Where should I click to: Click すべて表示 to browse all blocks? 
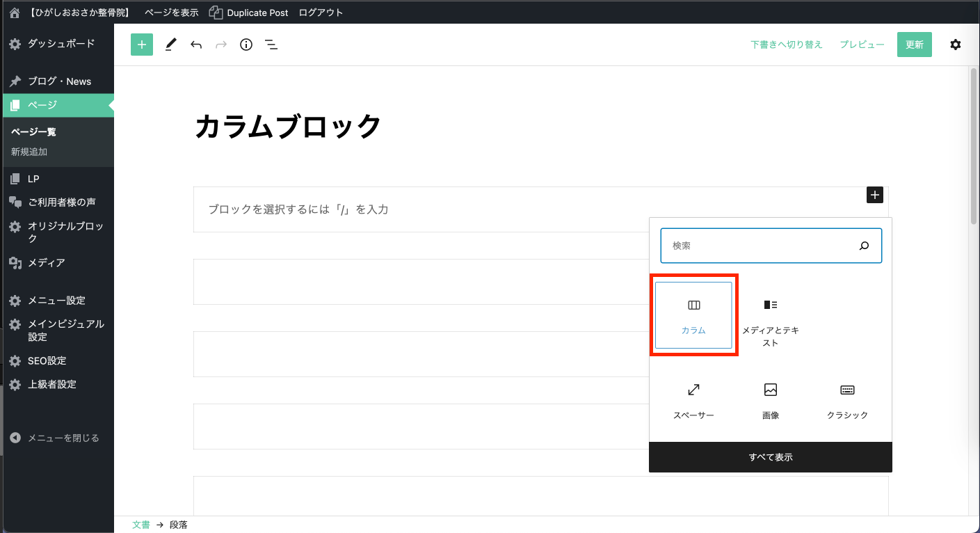[771, 457]
